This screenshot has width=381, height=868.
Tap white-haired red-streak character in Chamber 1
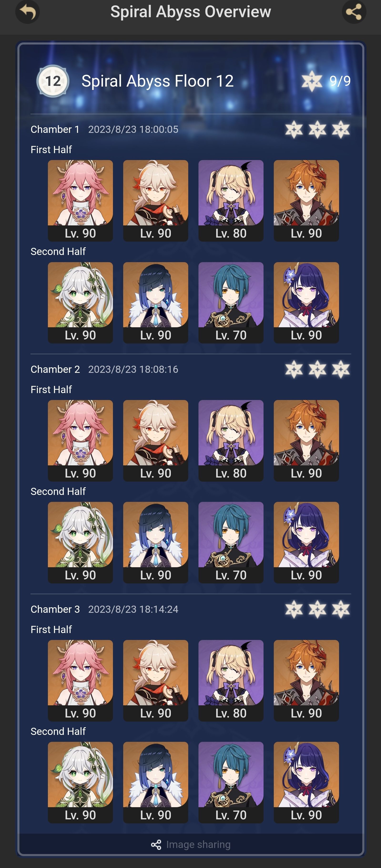click(156, 201)
